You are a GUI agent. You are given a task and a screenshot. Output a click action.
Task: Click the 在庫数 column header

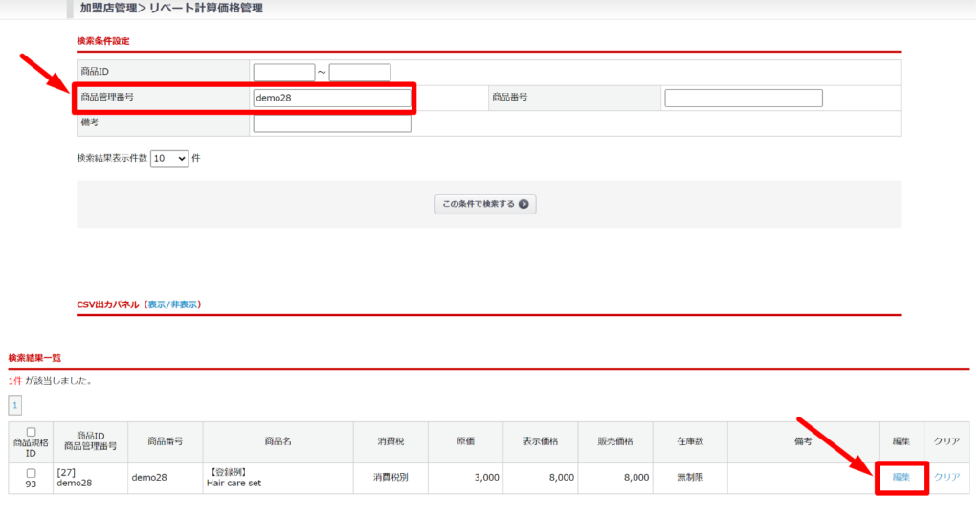pos(691,441)
